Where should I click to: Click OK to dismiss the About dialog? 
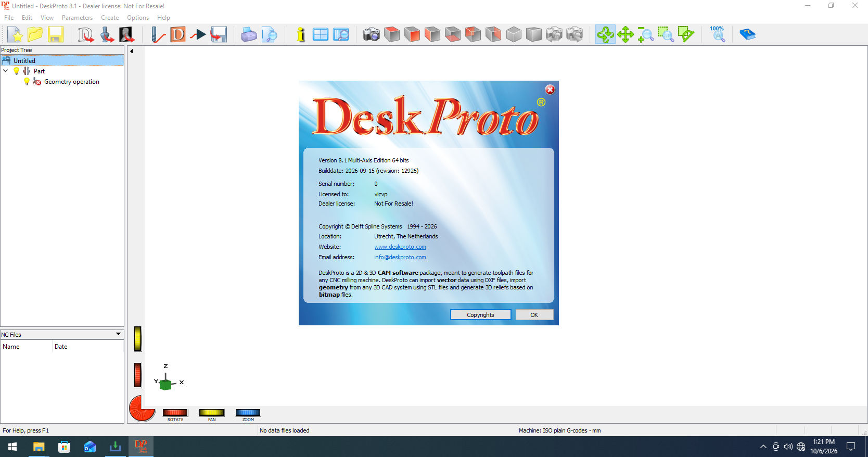[534, 315]
